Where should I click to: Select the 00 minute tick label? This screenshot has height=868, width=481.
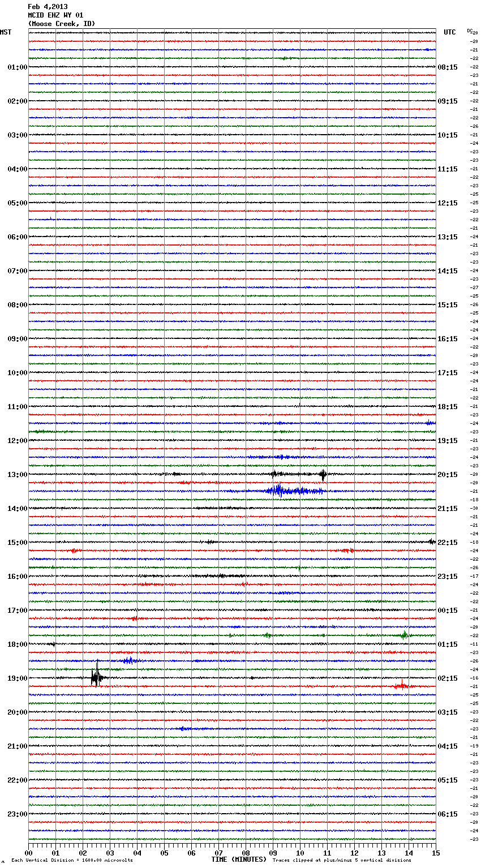(x=29, y=853)
